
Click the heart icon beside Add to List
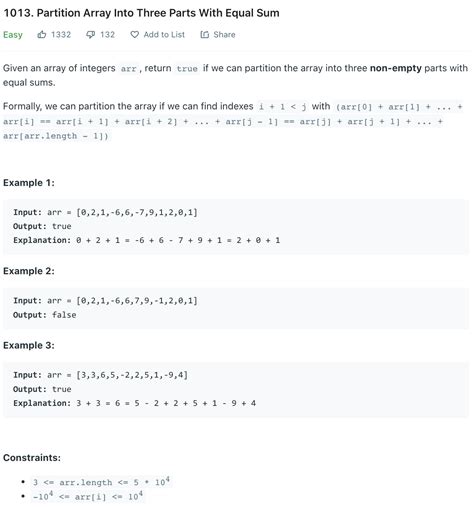coord(134,35)
